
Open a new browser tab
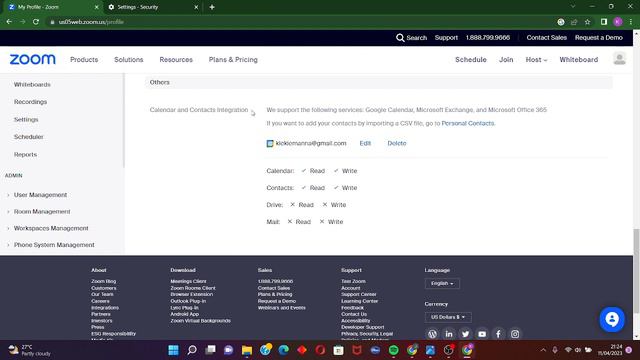(x=212, y=7)
